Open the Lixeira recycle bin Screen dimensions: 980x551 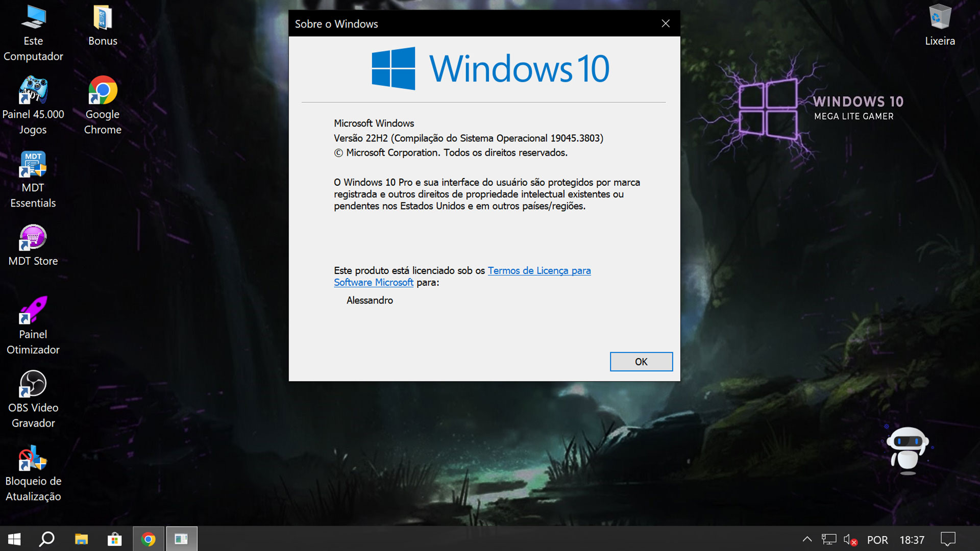(940, 19)
